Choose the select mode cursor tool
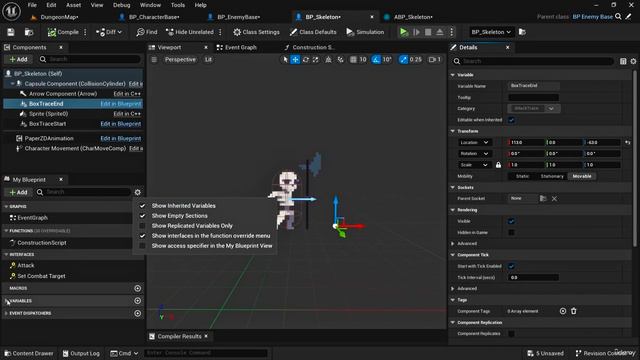The image size is (640, 360). coord(285,60)
